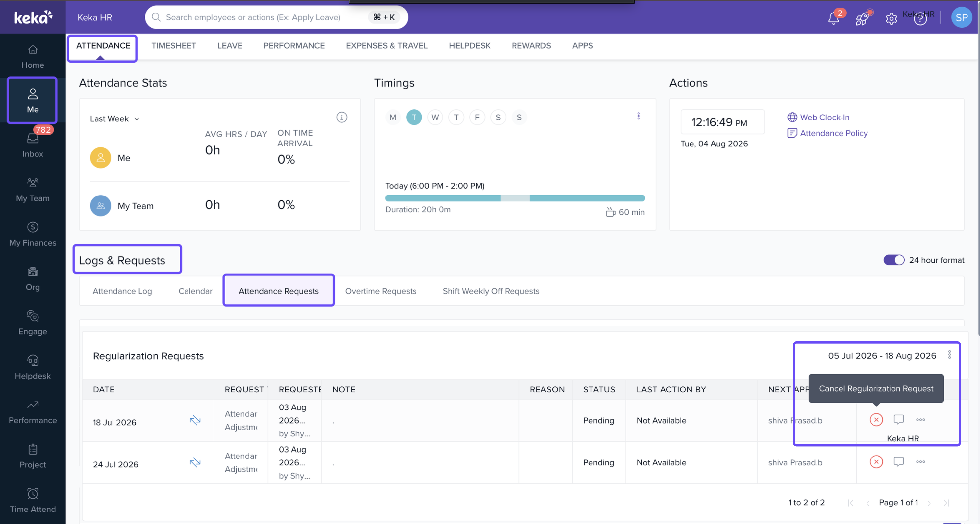Sort by the DATE column header

coord(104,389)
